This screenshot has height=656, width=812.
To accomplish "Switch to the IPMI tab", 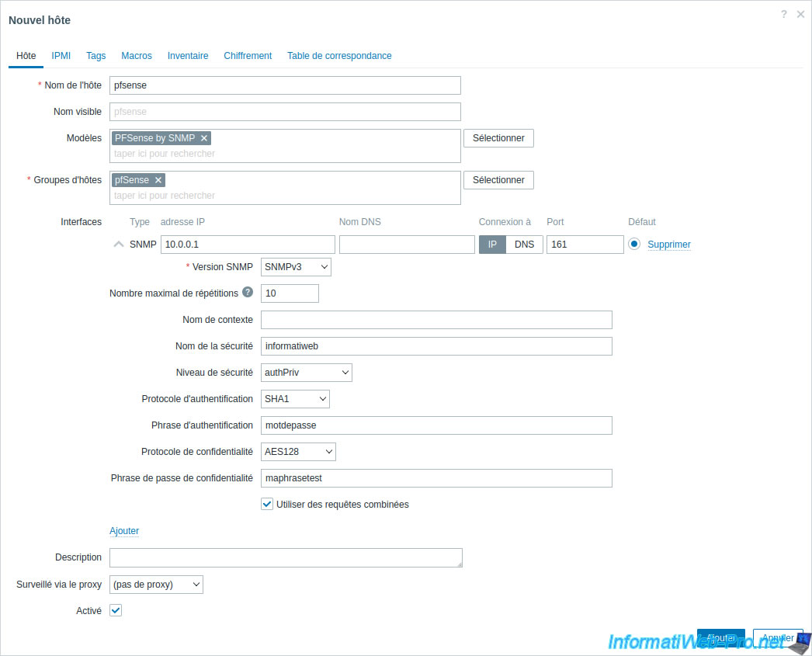I will pyautogui.click(x=61, y=55).
